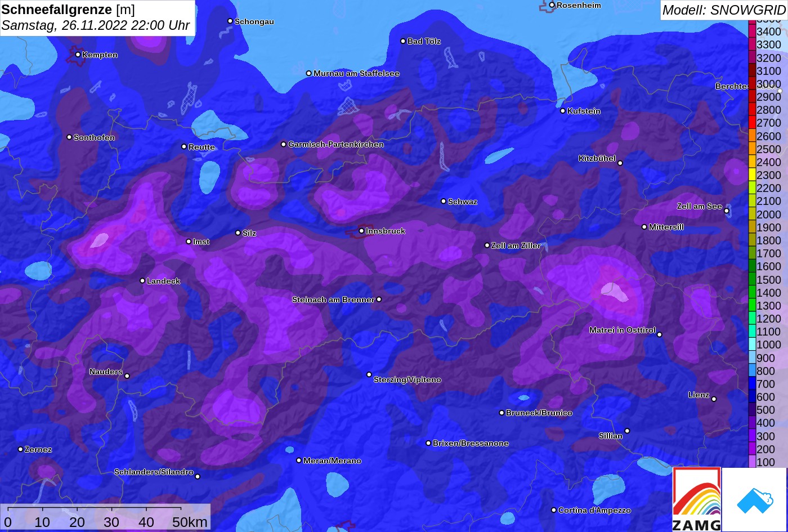The width and height of the screenshot is (788, 532).
Task: Click the legend value 1800
Action: pos(769,240)
